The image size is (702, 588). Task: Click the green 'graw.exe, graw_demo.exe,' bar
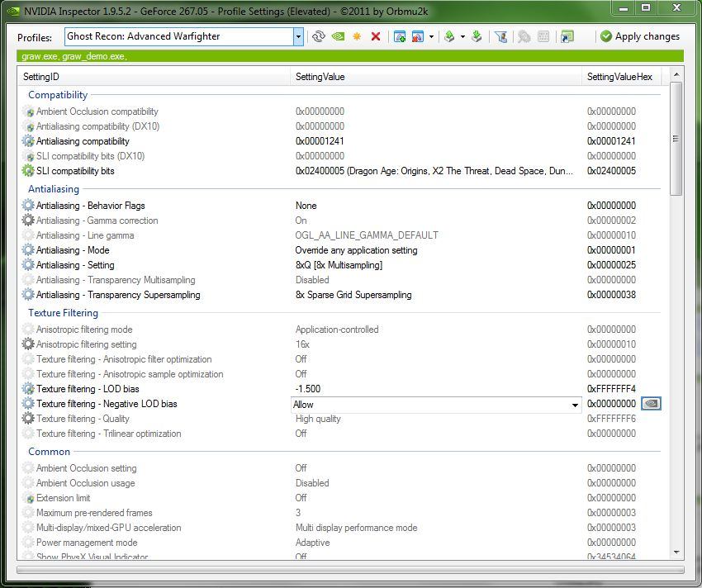tap(350, 56)
